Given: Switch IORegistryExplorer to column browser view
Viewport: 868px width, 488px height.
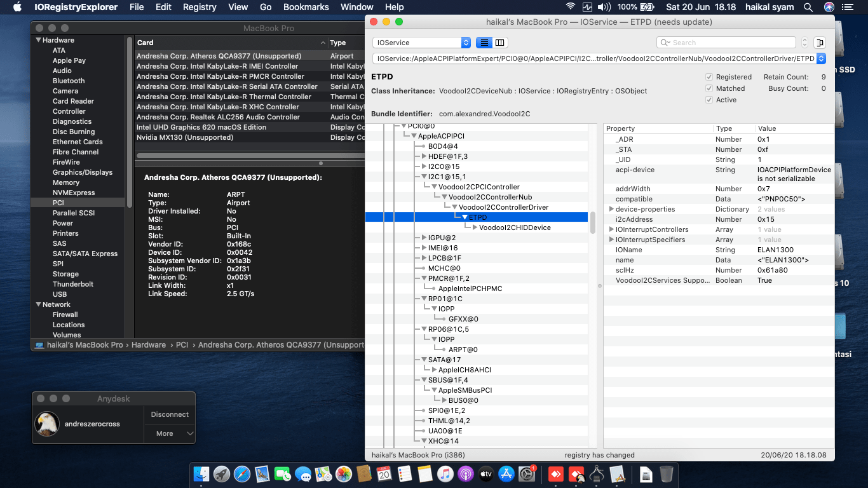Looking at the screenshot, I should tap(500, 43).
